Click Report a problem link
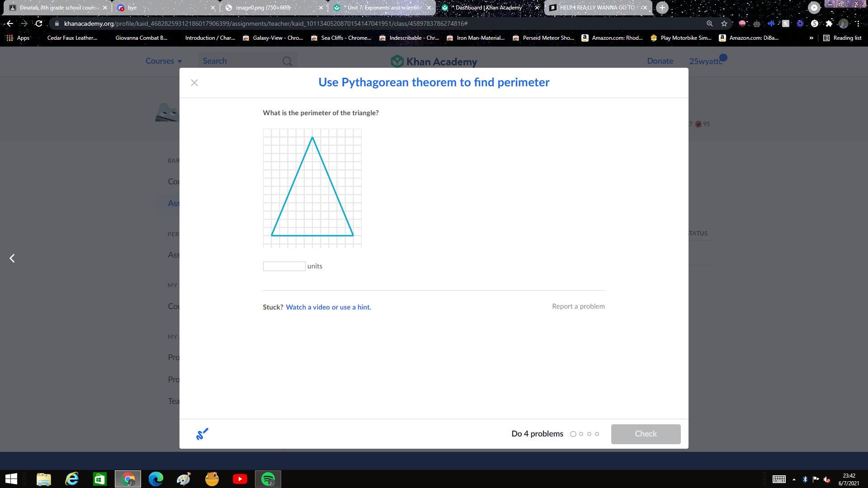Viewport: 868px width, 488px height. point(578,306)
